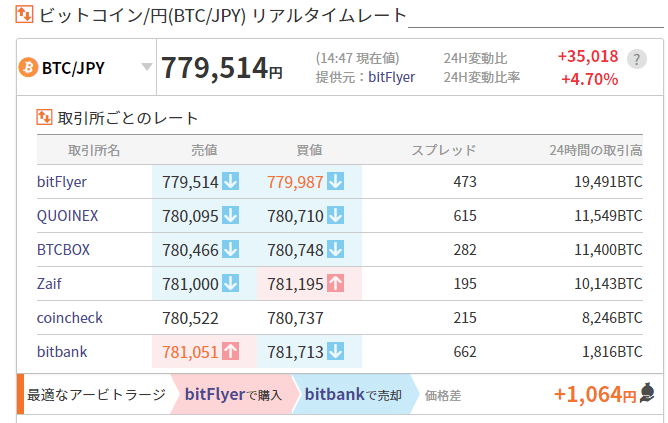Click BTCBOX exchange name in table

(x=63, y=250)
